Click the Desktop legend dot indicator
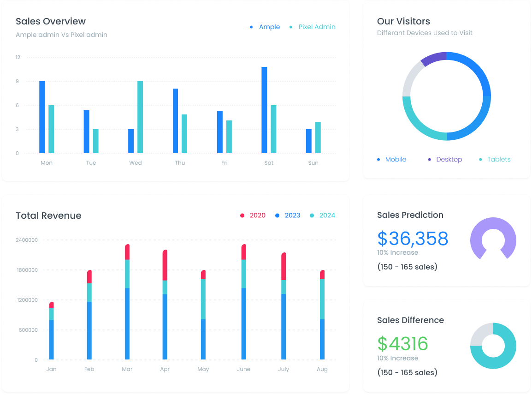Viewport: 532px width, 395px height. (x=429, y=159)
